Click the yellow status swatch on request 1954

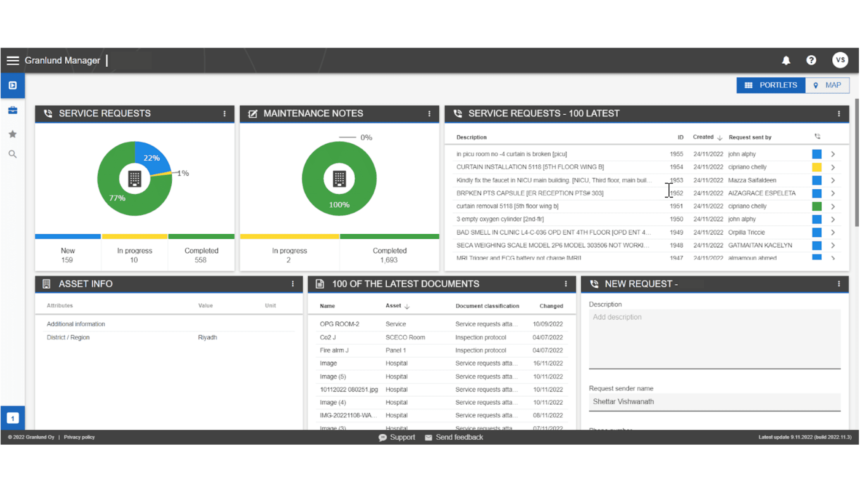click(x=817, y=167)
